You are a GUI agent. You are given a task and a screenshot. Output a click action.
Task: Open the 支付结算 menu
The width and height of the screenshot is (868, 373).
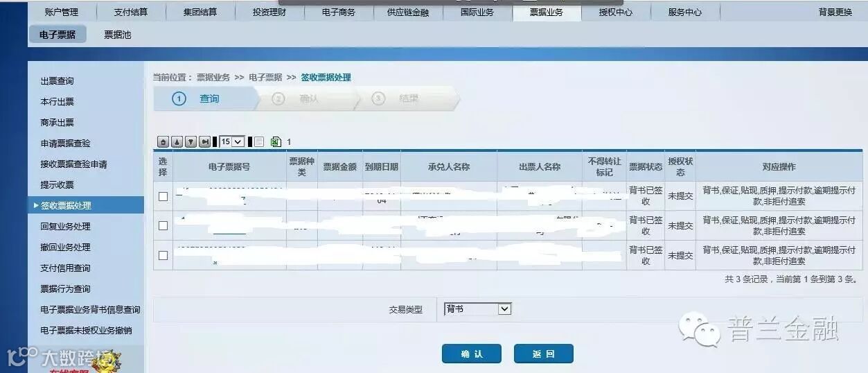(131, 12)
